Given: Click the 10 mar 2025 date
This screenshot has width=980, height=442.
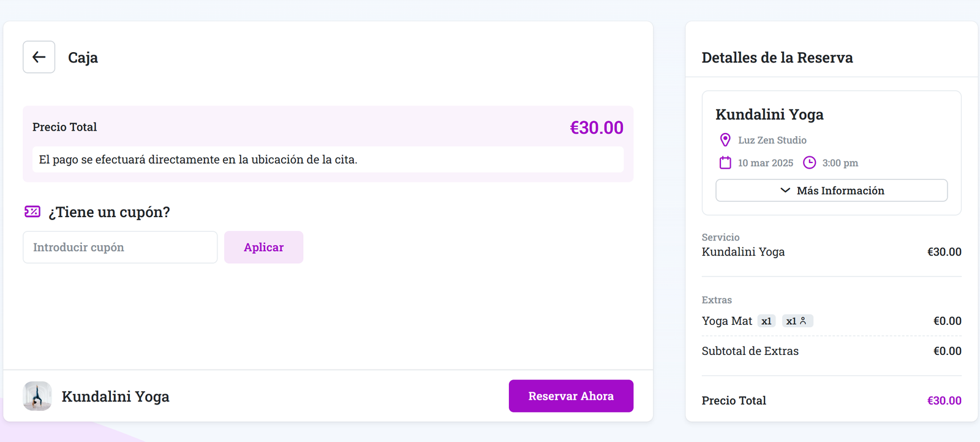Looking at the screenshot, I should point(765,163).
